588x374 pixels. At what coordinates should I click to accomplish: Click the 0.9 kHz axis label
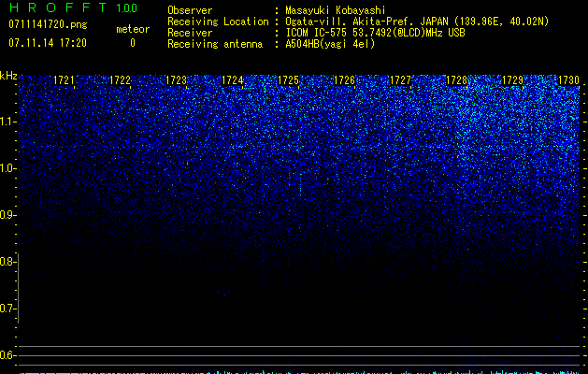click(x=7, y=215)
